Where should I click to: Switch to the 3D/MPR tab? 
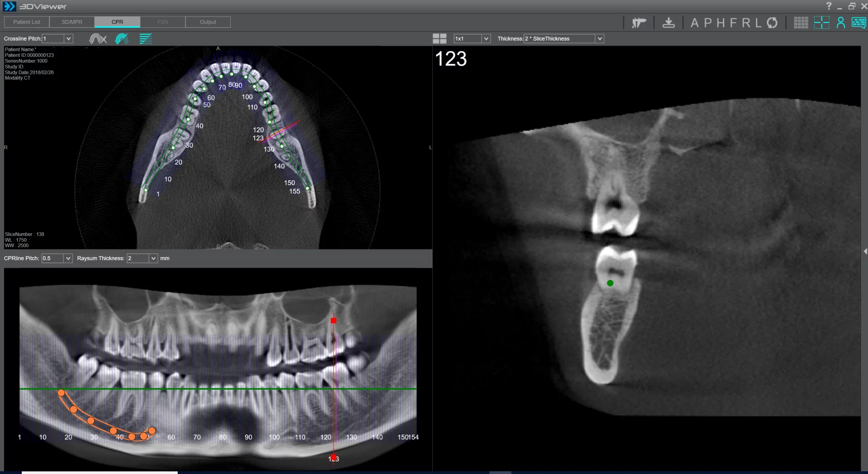[72, 22]
